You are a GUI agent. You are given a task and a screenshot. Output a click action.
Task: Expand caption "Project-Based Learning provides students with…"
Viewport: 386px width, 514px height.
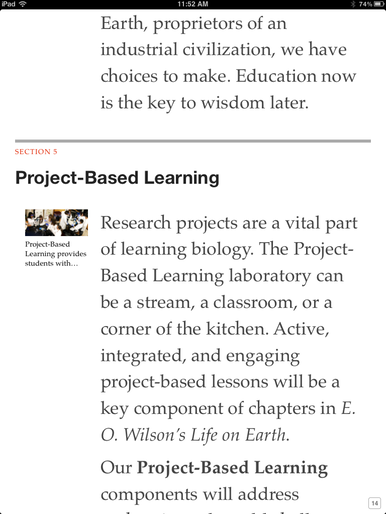(x=56, y=254)
